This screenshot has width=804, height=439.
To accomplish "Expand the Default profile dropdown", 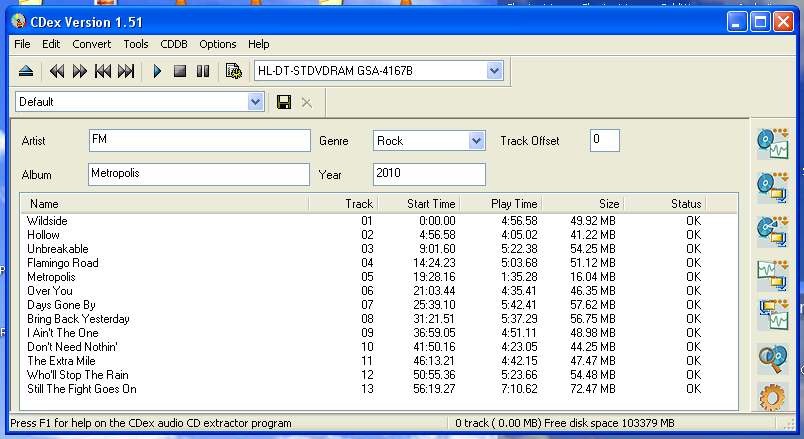I will click(255, 102).
